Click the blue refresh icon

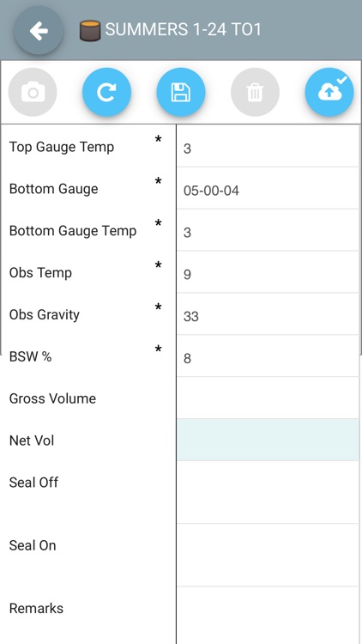(x=106, y=92)
